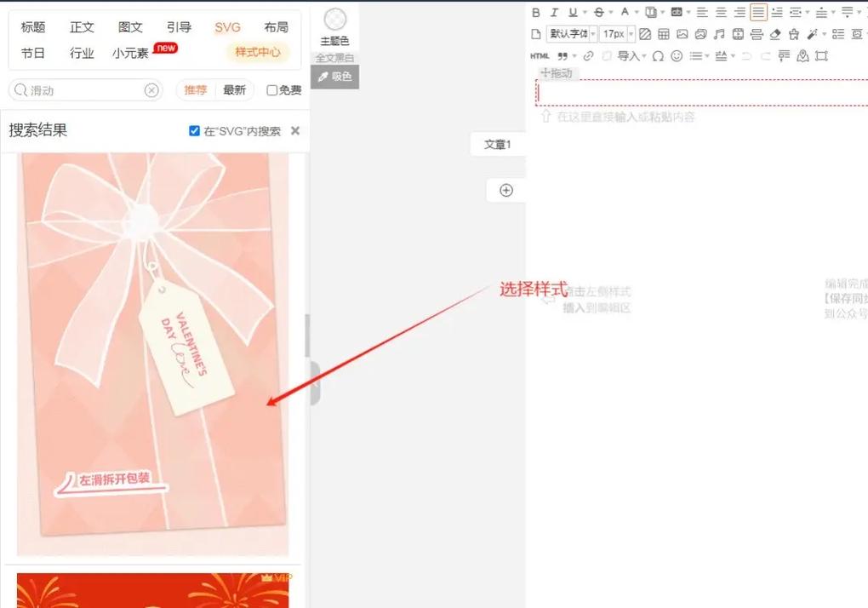Select the 最新 sorting option
The height and width of the screenshot is (608, 868).
click(235, 89)
